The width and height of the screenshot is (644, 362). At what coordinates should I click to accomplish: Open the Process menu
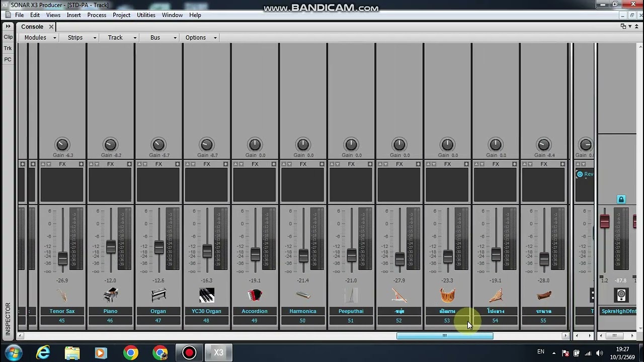coord(97,15)
